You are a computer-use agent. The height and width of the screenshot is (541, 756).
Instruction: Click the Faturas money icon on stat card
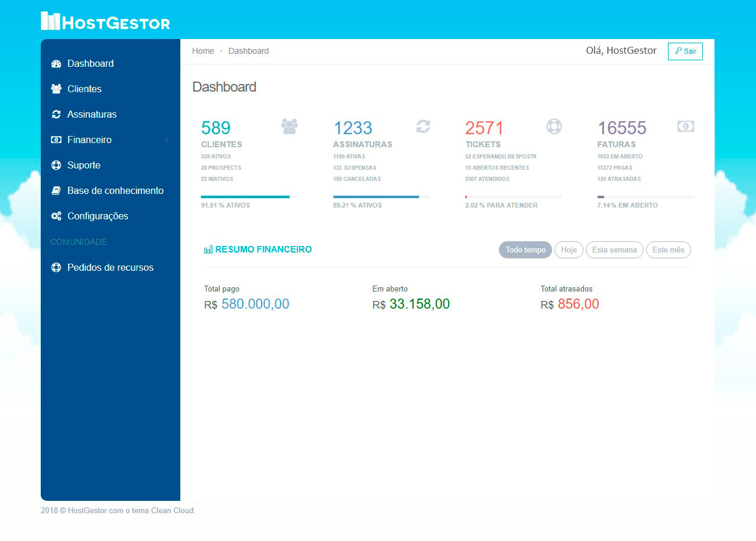[x=686, y=127]
